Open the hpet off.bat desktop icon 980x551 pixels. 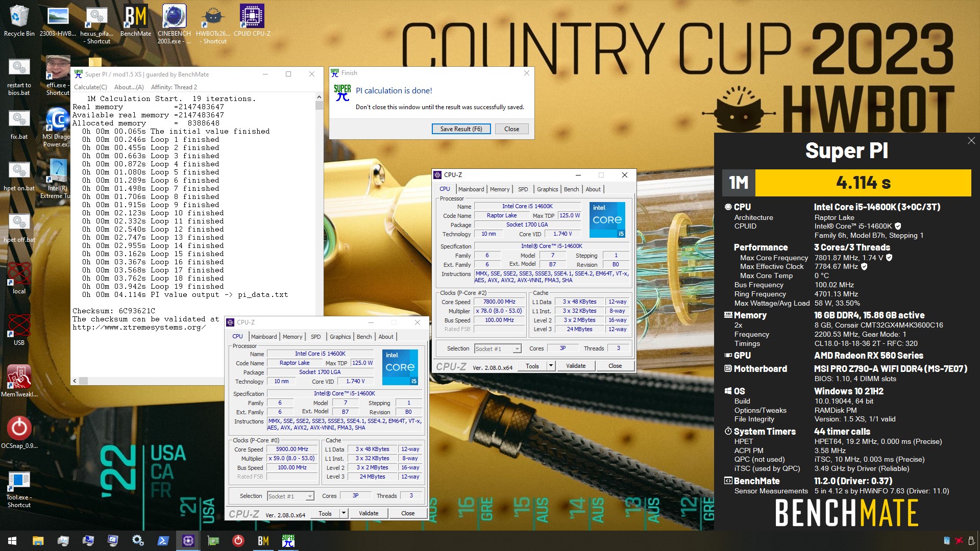point(19,228)
